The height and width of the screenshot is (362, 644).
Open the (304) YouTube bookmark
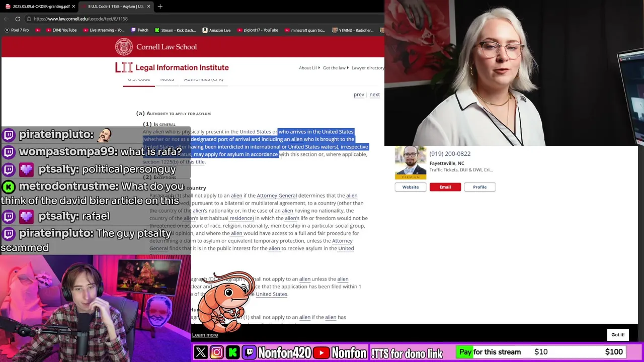coord(61,30)
